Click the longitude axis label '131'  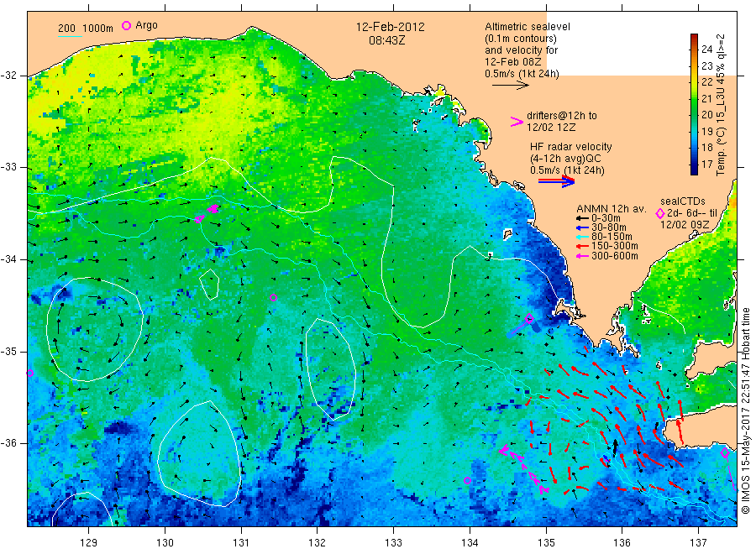click(x=241, y=543)
